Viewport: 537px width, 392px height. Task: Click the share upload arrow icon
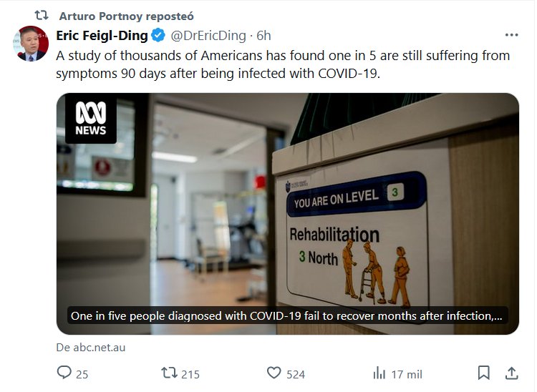pyautogui.click(x=512, y=373)
